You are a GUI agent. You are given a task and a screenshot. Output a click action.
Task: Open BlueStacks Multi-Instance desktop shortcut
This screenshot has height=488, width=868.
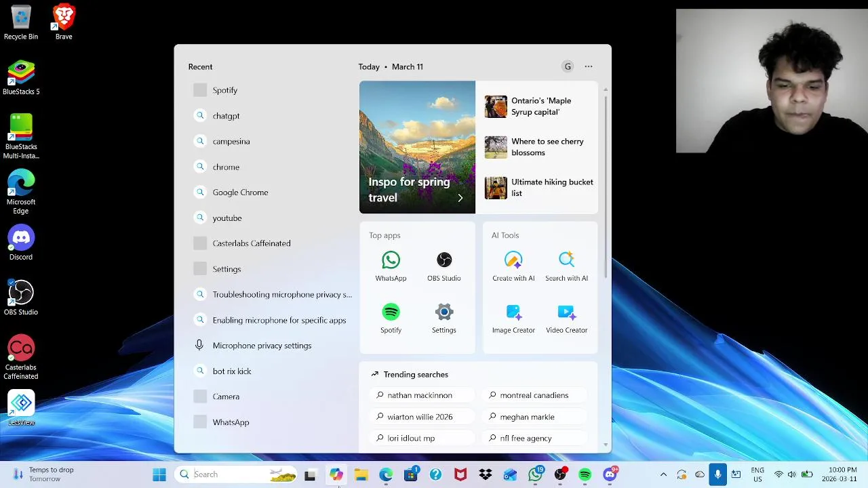[21, 136]
